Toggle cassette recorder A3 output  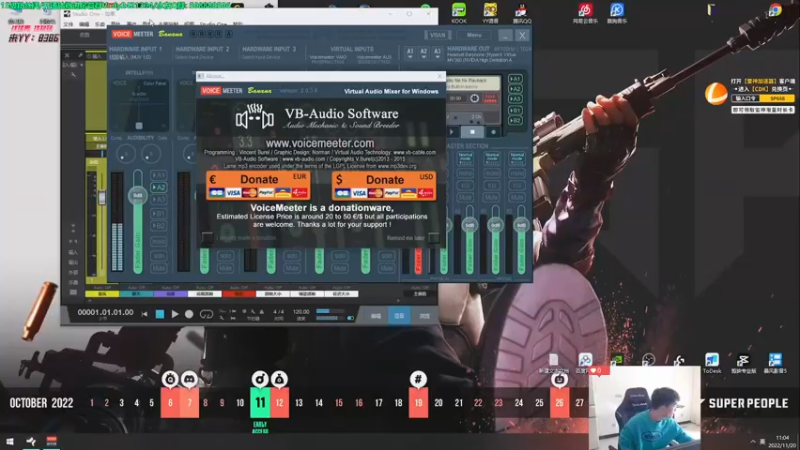pos(515,98)
